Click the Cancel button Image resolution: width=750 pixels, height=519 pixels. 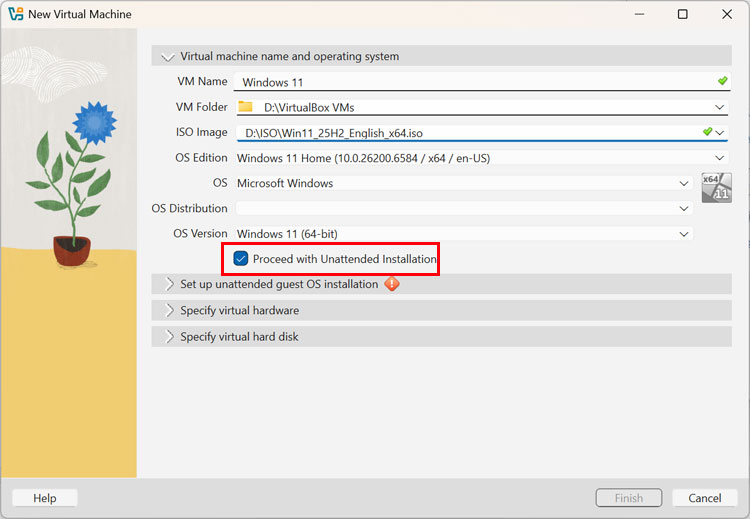pos(705,498)
